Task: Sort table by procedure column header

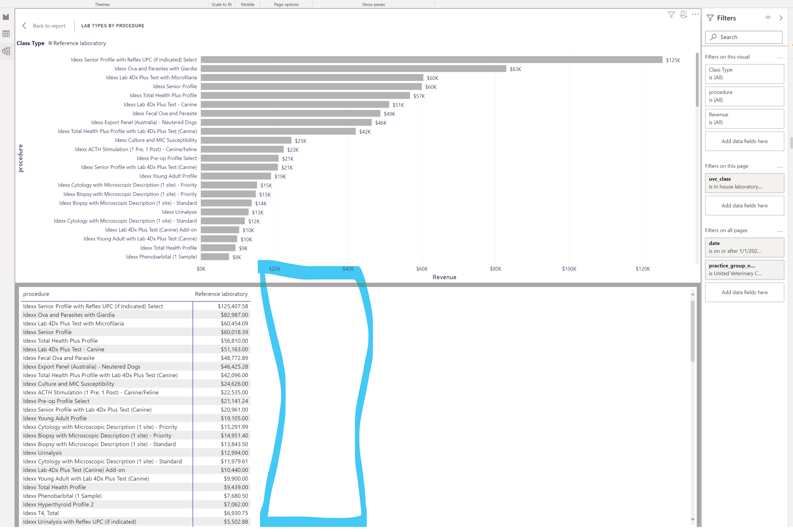Action: coord(36,294)
